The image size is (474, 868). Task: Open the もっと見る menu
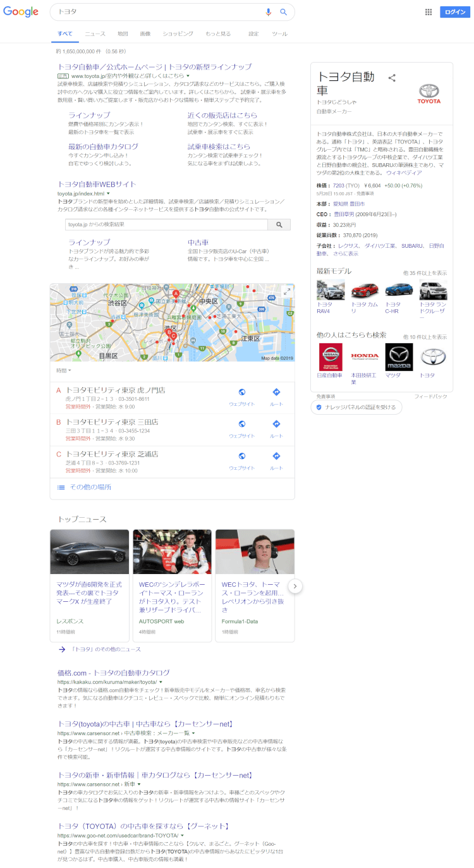[218, 34]
